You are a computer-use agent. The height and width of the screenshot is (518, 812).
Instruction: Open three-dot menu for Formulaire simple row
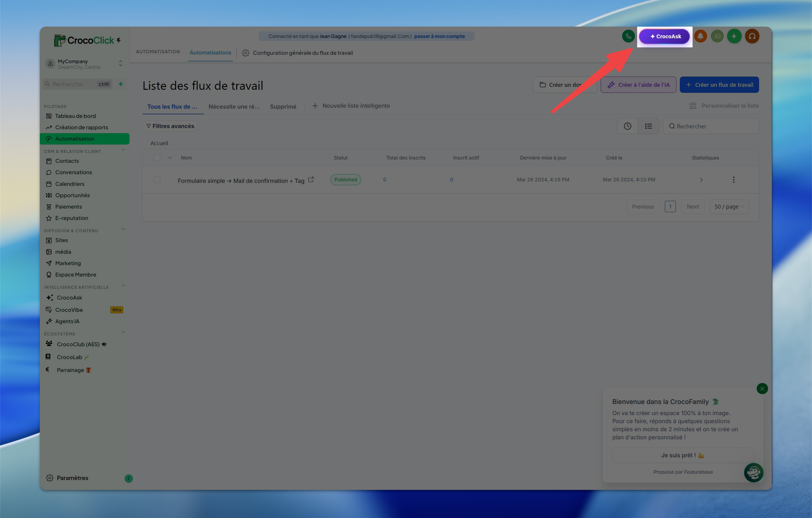click(x=733, y=180)
